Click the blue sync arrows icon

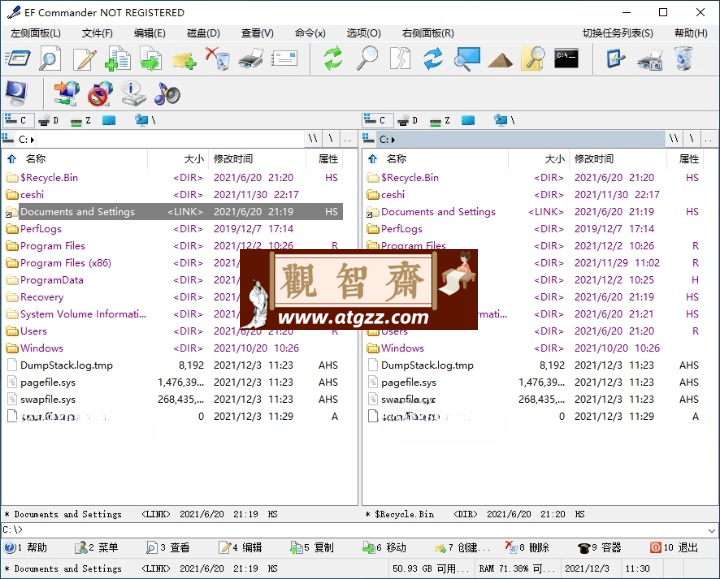click(x=433, y=59)
